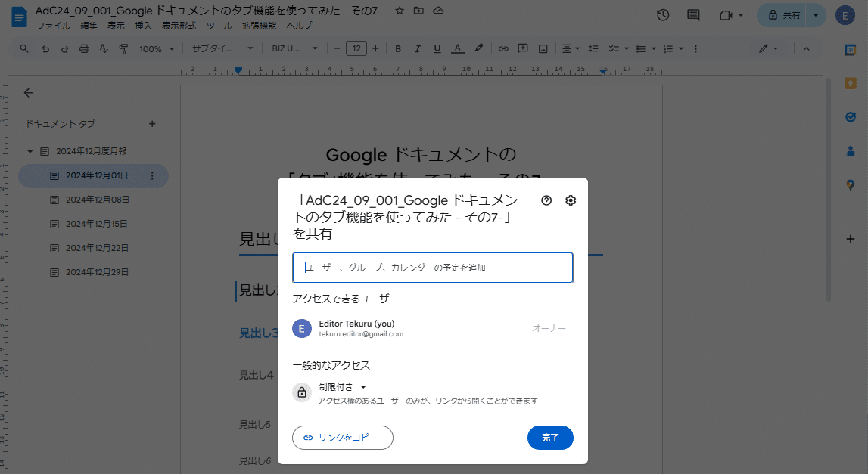Collapse the 2024年12月度月報 tab tree

[30, 151]
